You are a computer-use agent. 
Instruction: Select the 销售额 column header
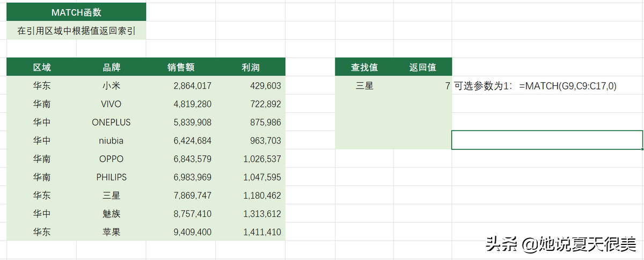181,67
